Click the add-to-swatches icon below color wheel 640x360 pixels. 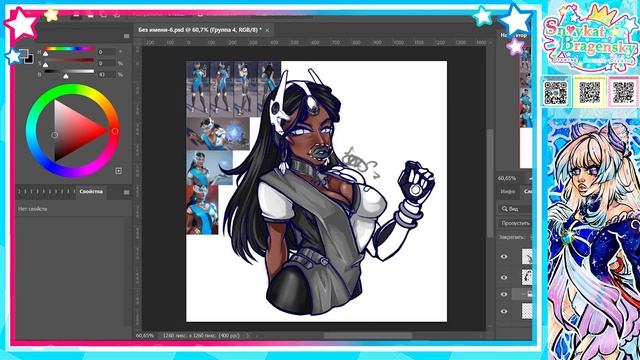118,171
